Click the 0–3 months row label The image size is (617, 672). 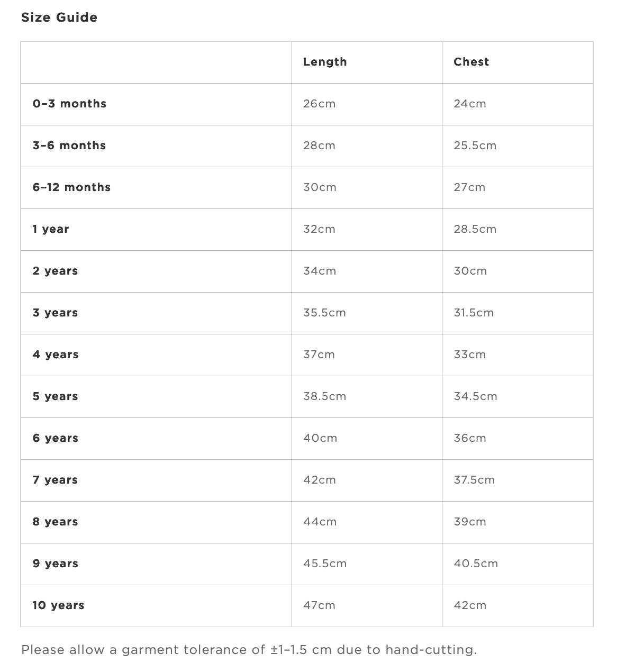(69, 104)
